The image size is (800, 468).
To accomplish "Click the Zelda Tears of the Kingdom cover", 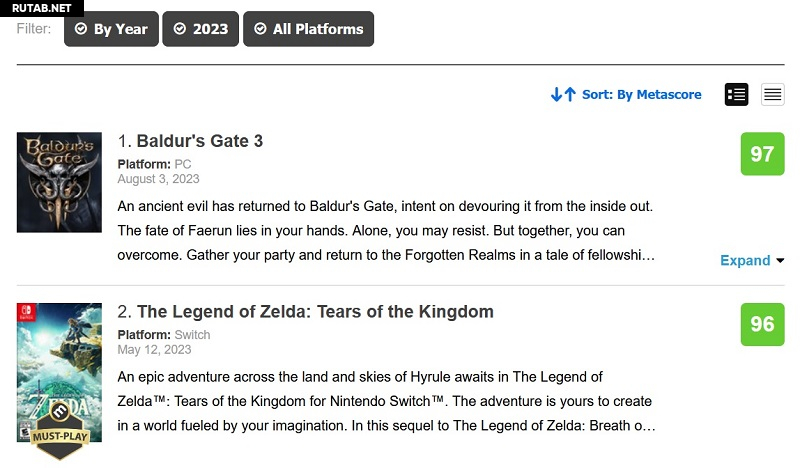I will (x=59, y=370).
